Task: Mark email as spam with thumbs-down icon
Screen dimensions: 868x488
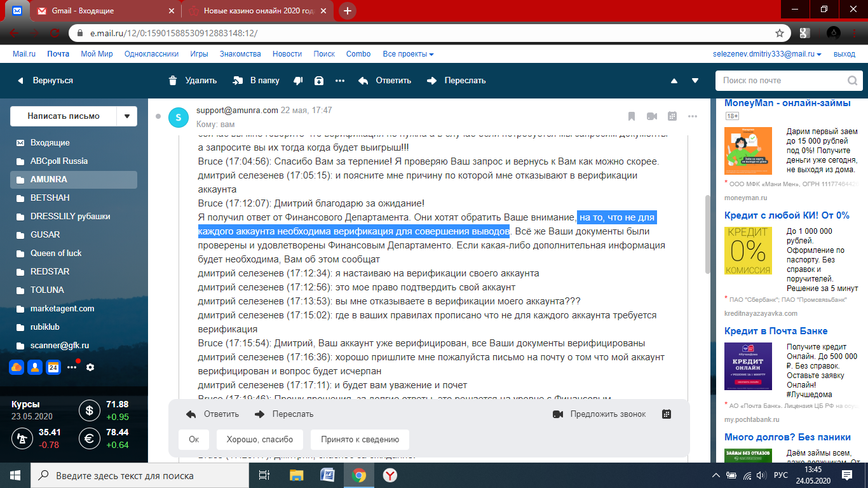Action: tap(298, 81)
